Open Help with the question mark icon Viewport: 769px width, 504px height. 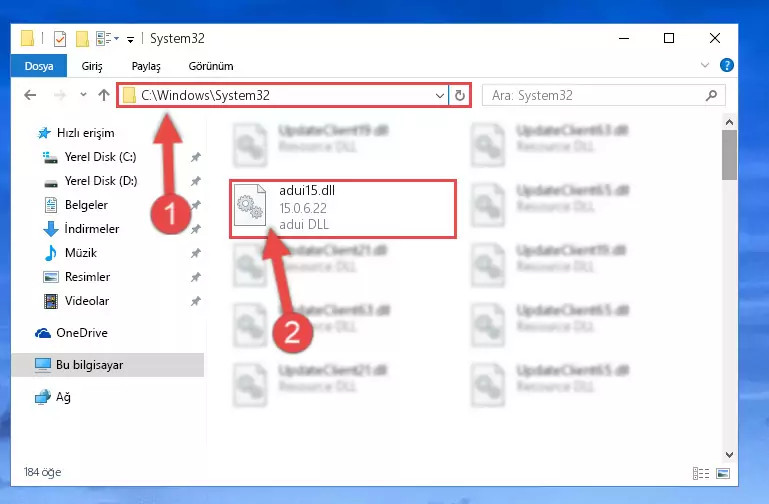tap(726, 65)
